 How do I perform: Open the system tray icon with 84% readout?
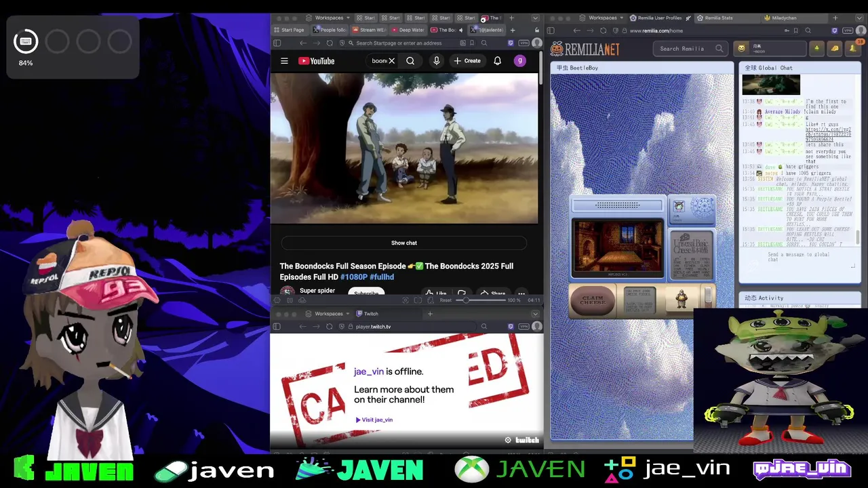pos(26,42)
